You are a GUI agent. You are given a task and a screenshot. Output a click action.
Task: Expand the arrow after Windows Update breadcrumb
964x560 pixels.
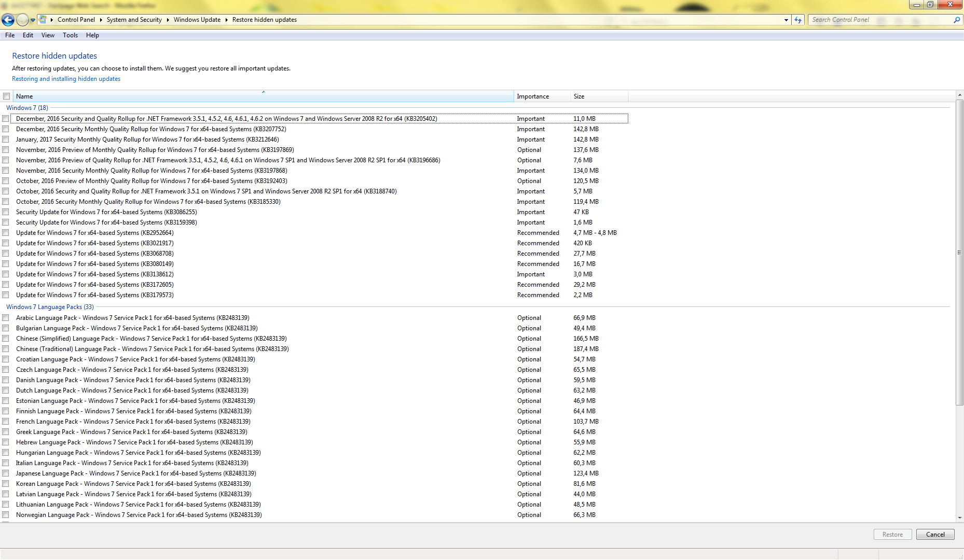pos(226,20)
